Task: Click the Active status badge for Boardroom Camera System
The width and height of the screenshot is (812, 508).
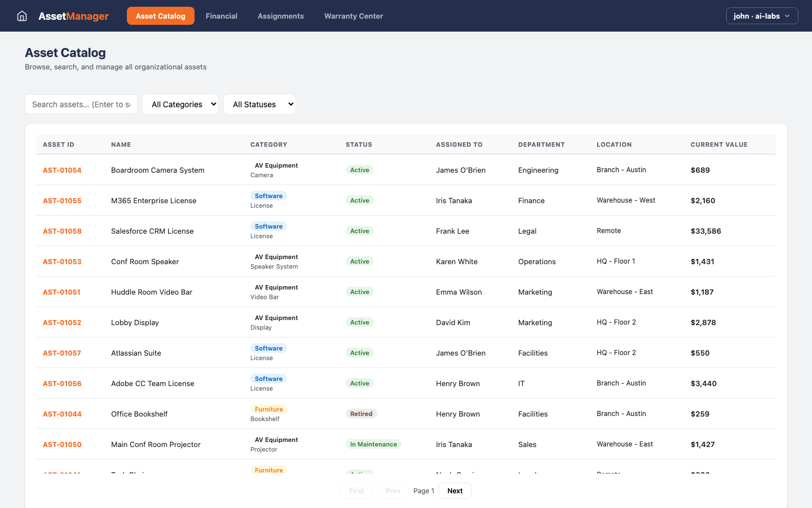Action: click(x=359, y=169)
